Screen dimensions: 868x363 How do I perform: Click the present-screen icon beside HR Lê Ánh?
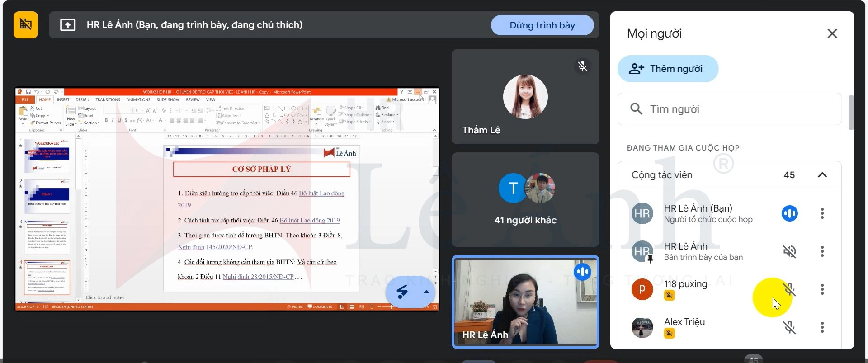point(68,25)
